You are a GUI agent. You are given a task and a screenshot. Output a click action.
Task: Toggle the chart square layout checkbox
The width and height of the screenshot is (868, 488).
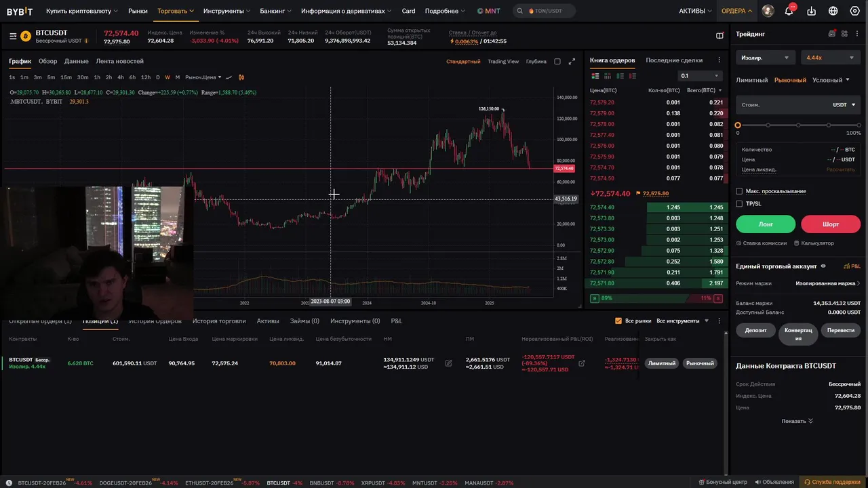click(x=557, y=62)
